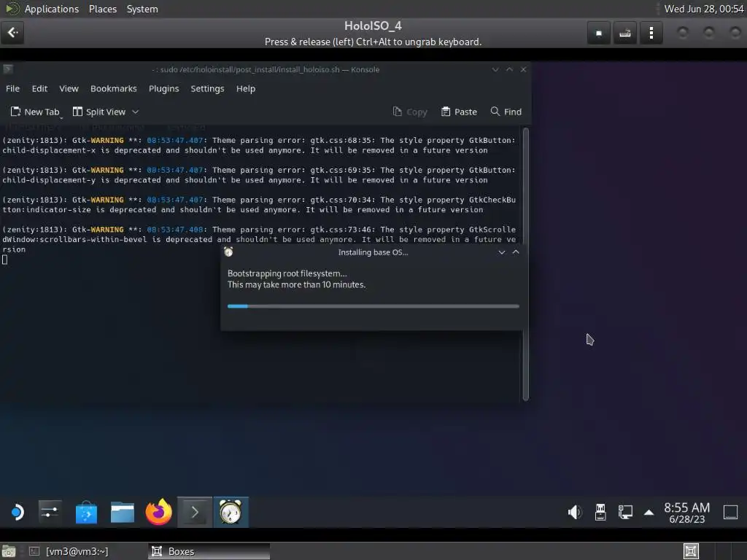Open the KDE application launcher

[17, 513]
